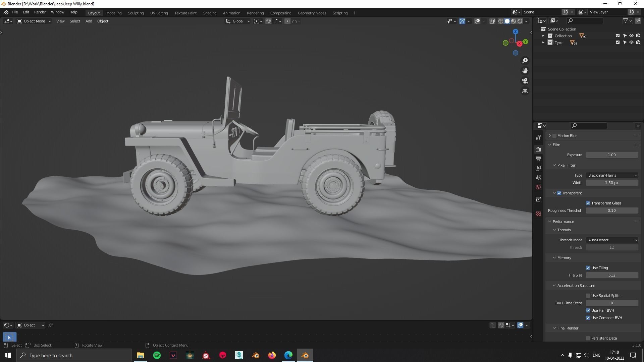Image resolution: width=644 pixels, height=362 pixels.
Task: Click the Zoom magnifier in viewport sidebar
Action: click(x=525, y=60)
